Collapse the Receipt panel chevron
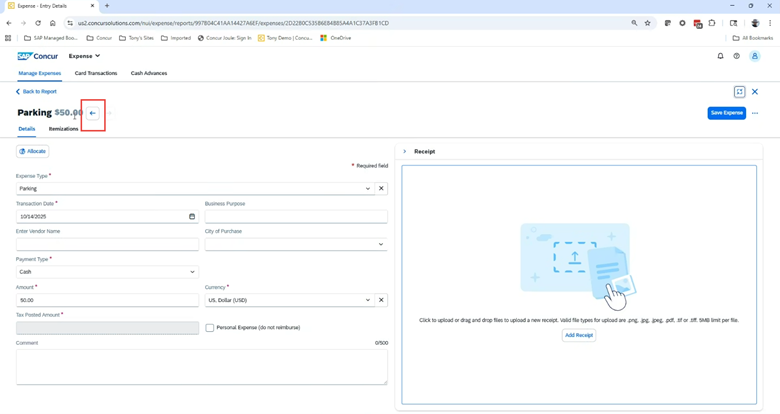The width and height of the screenshot is (780, 414). (x=405, y=152)
